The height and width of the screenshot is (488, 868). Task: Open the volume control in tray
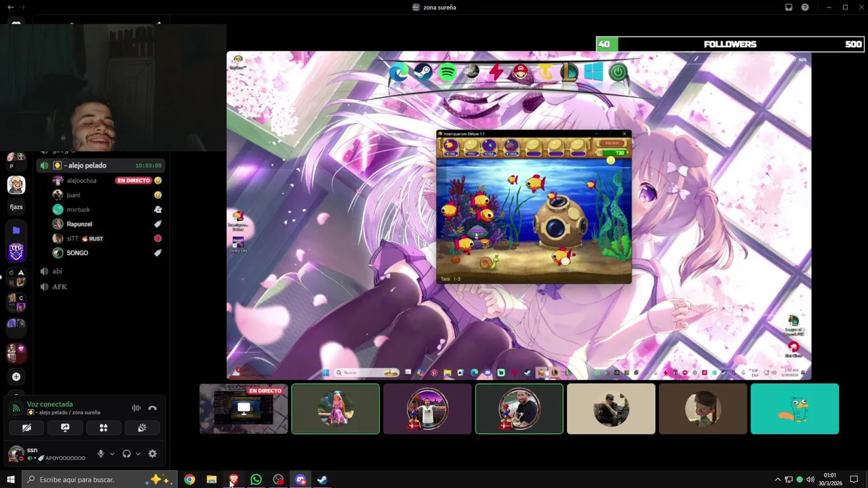[810, 480]
